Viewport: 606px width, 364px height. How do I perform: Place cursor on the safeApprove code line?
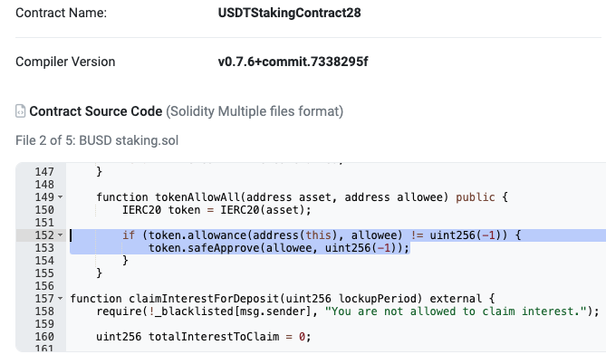coord(279,248)
